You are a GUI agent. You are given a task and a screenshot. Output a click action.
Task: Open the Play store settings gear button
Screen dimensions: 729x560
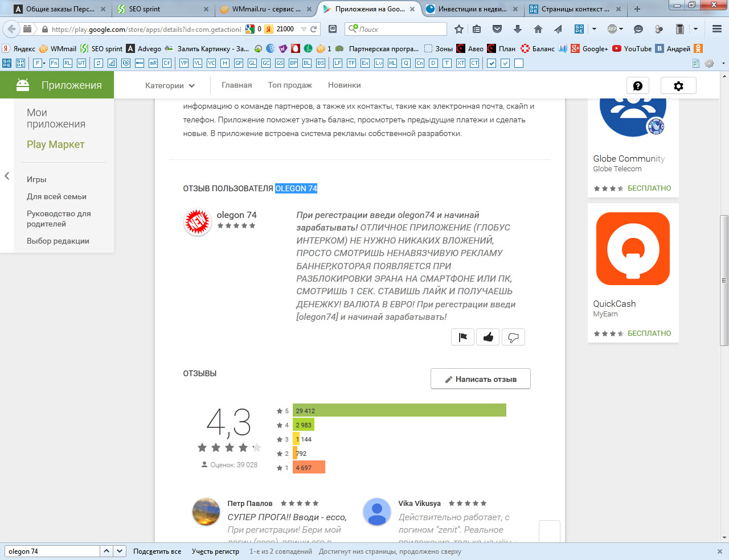(x=678, y=85)
